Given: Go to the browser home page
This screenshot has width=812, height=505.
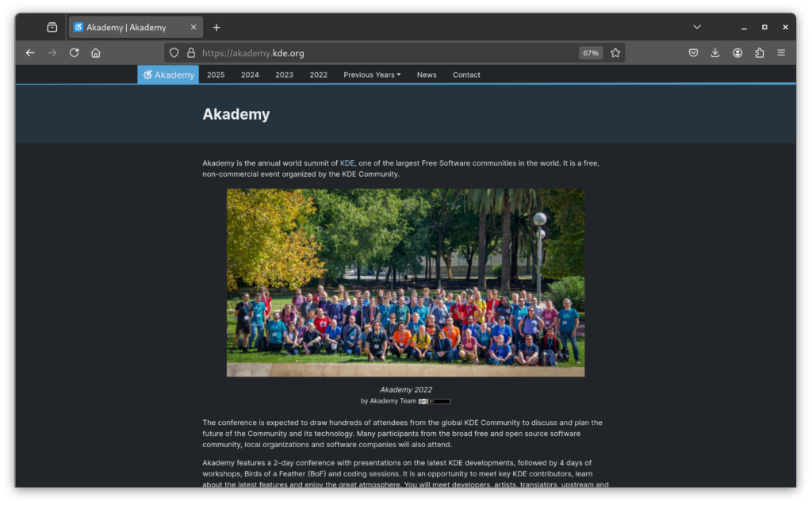Looking at the screenshot, I should pos(96,53).
